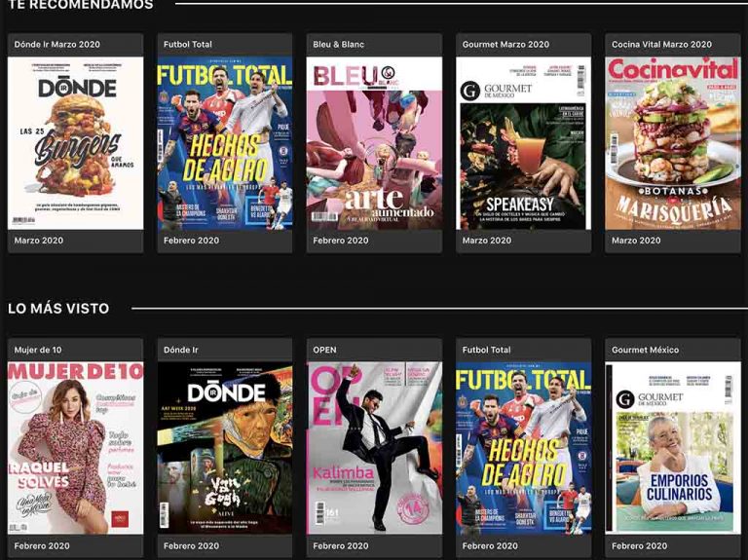Click the 'Gourmet México' card title
The width and height of the screenshot is (748, 560).
pyautogui.click(x=645, y=350)
